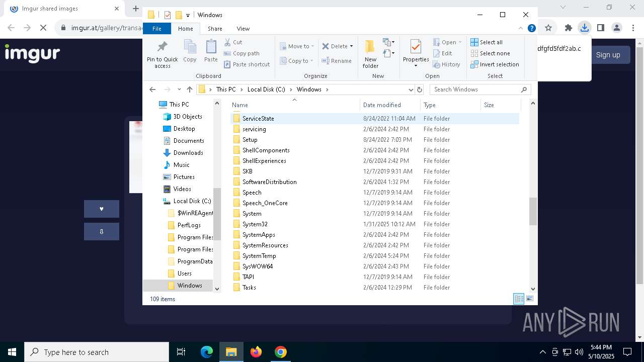This screenshot has width=644, height=362.
Task: Sort by Date modified column header
Action: click(x=390, y=105)
